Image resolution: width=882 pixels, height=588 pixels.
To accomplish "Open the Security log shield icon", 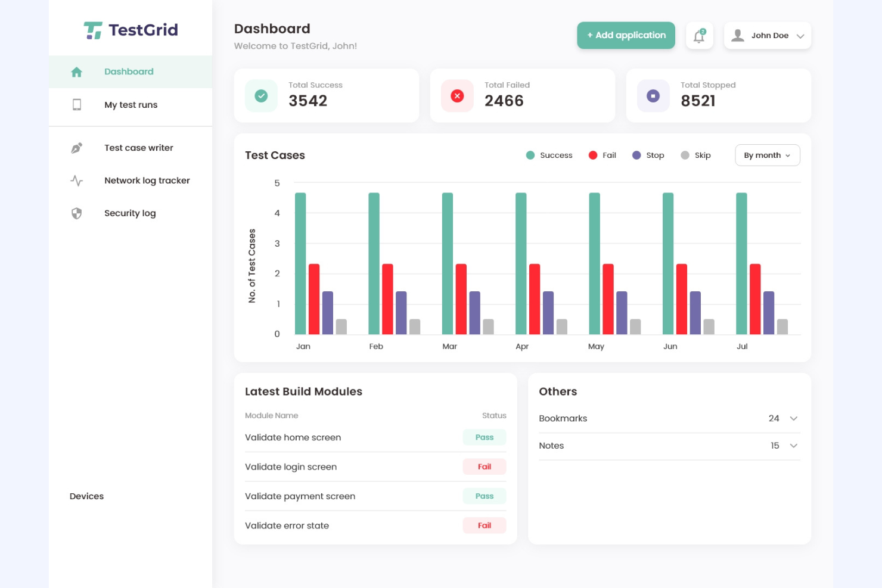I will tap(76, 213).
